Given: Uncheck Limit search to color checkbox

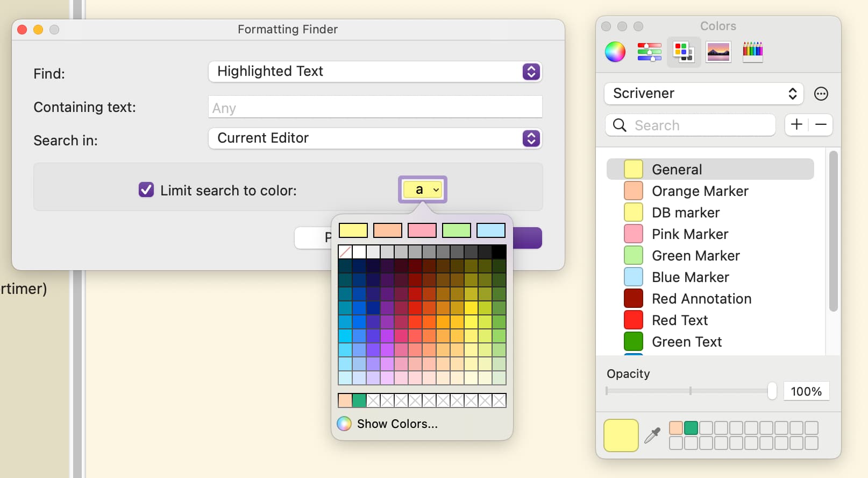Looking at the screenshot, I should [x=146, y=189].
